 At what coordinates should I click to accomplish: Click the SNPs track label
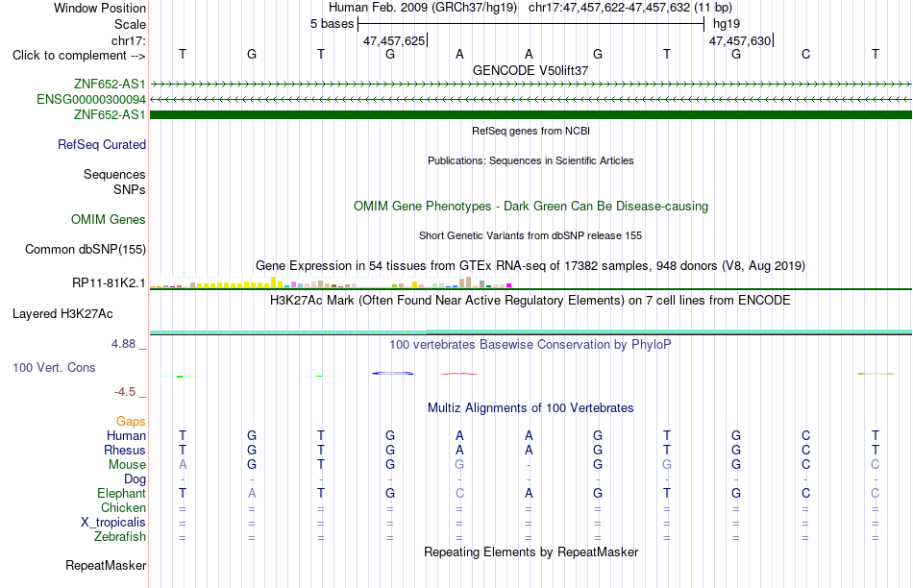(130, 190)
